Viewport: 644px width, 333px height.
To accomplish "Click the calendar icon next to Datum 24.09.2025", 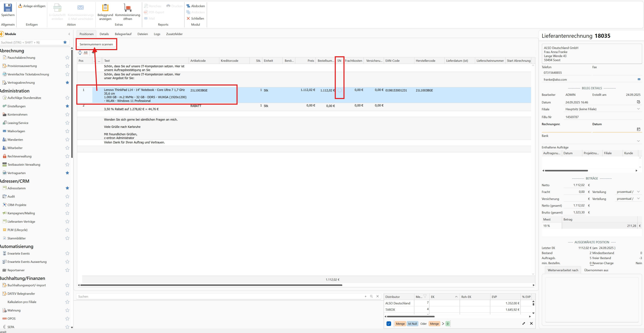I will click(638, 102).
